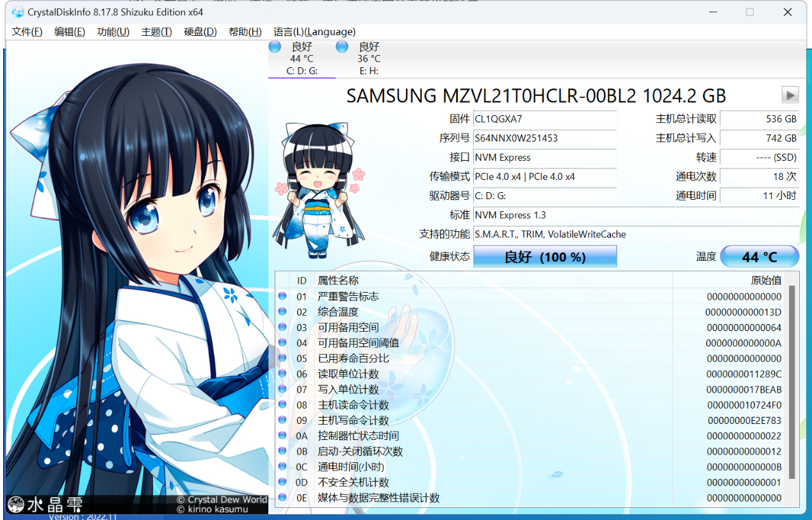Viewport: 812px width, 520px height.
Task: Click the status orb for 写入单位计数 row
Action: [282, 389]
